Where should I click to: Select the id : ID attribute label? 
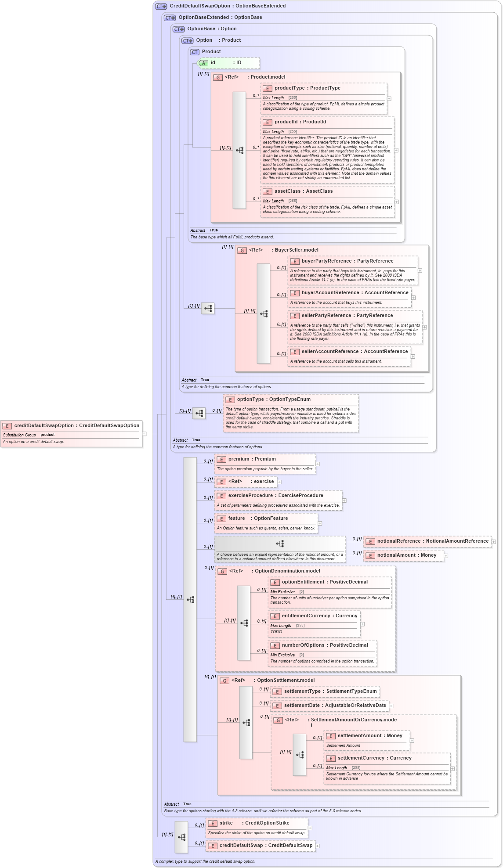[226, 63]
